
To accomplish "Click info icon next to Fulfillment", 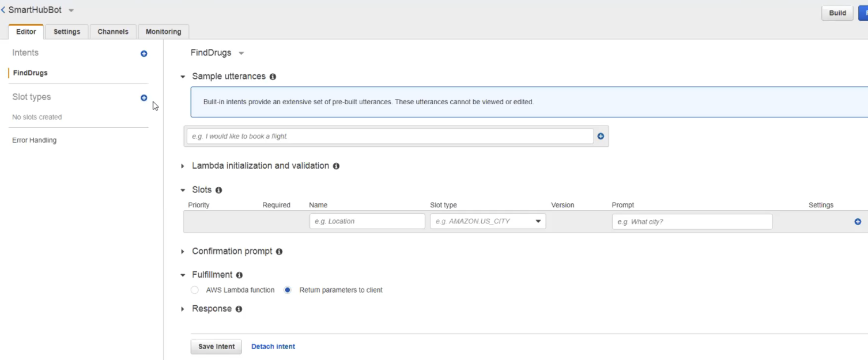I will tap(239, 275).
